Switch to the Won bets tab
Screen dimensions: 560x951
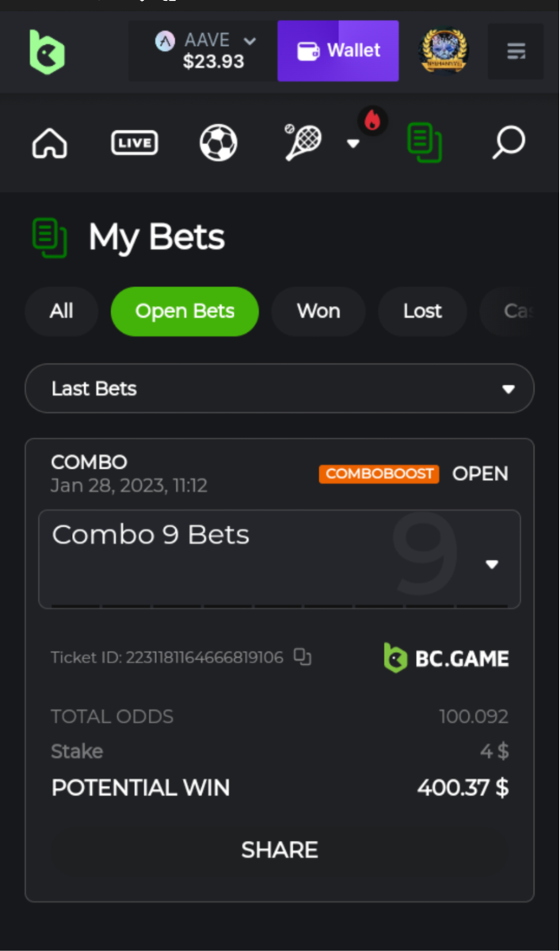pyautogui.click(x=318, y=311)
